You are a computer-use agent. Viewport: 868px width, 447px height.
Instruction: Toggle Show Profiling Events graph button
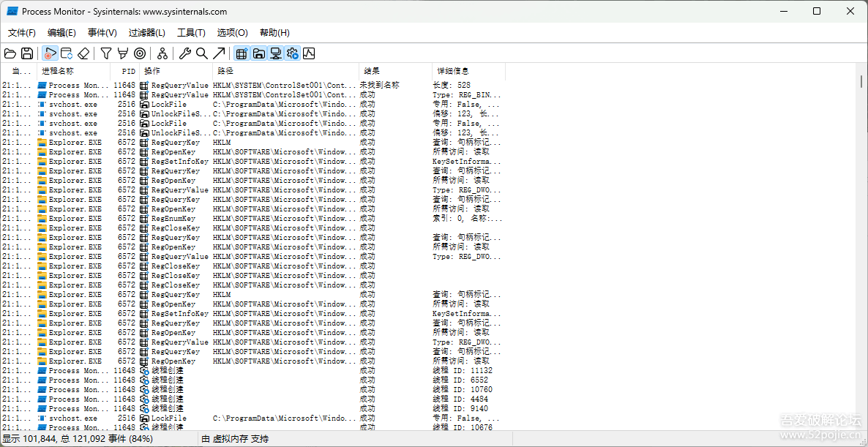pyautogui.click(x=309, y=53)
